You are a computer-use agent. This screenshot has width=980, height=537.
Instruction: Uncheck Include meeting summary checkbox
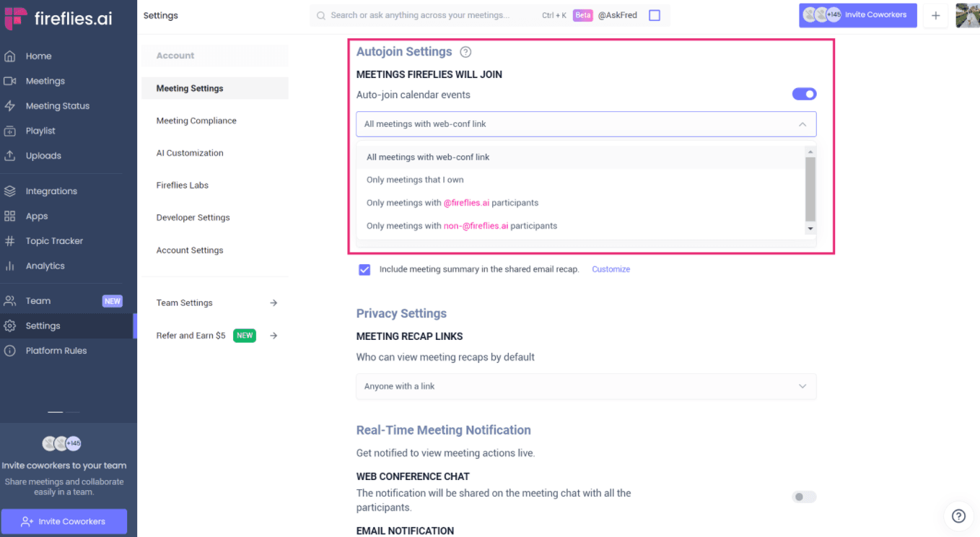[x=364, y=269]
